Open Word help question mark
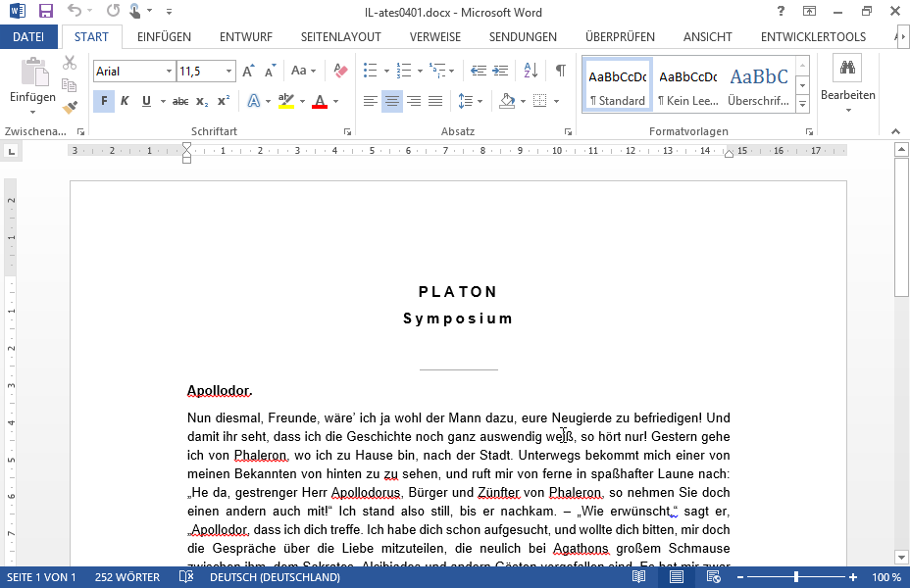Image resolution: width=910 pixels, height=588 pixels. (x=782, y=11)
